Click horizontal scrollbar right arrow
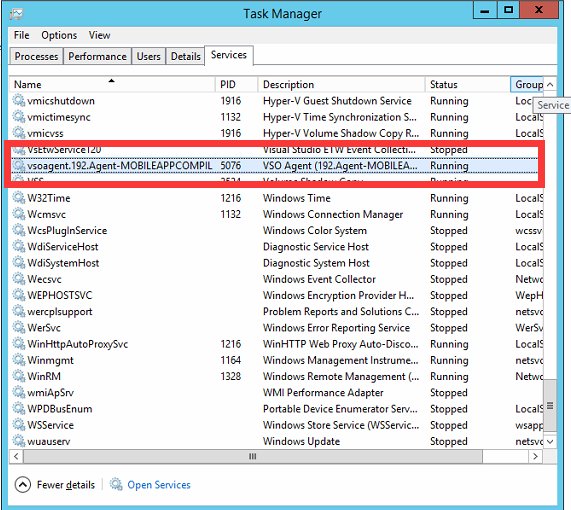 point(535,456)
